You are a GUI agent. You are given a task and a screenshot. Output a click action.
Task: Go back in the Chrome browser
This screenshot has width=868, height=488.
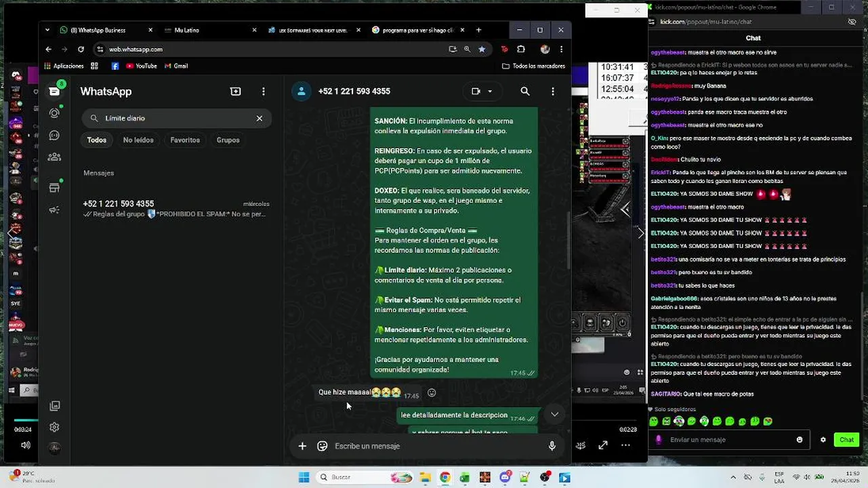pyautogui.click(x=48, y=49)
